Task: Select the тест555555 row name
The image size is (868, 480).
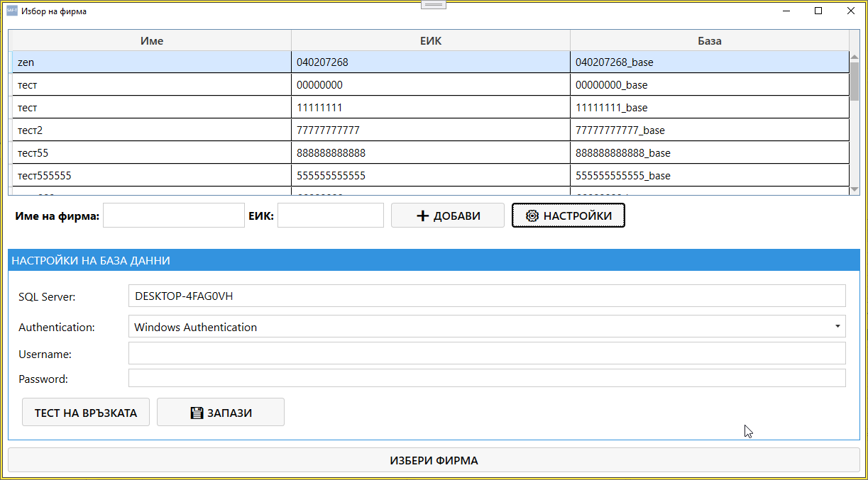Action: point(152,176)
